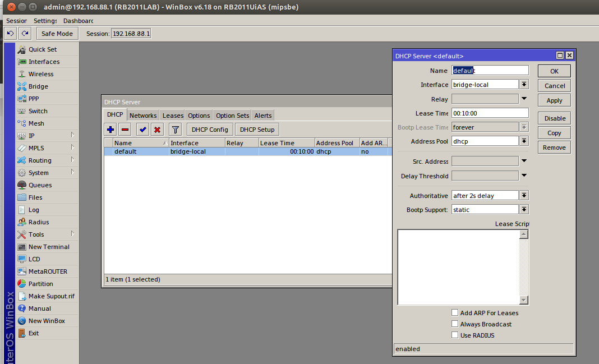This screenshot has height=364, width=599.
Task: Open the Authoritative dropdown list
Action: pos(524,196)
